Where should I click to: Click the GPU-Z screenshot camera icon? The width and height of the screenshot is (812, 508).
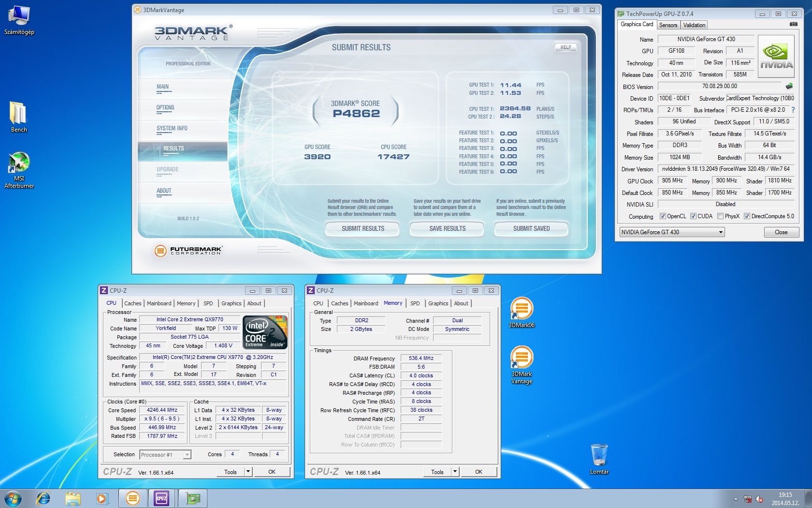[x=793, y=24]
